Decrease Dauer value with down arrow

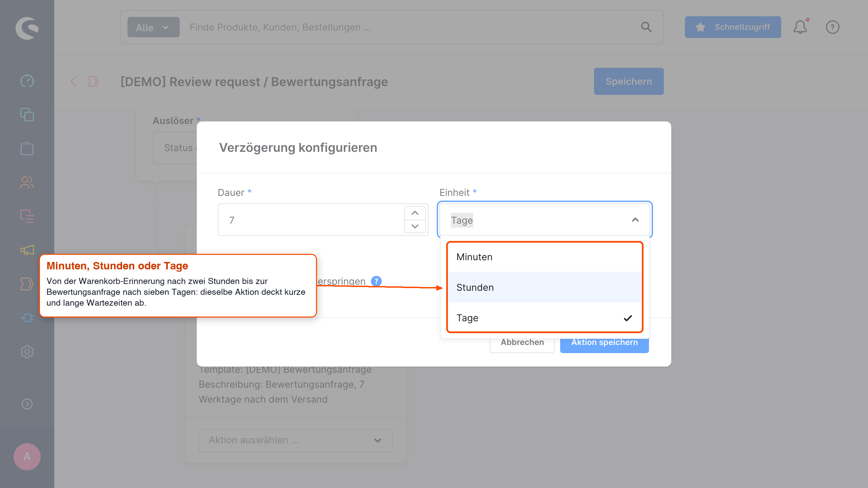tap(415, 226)
